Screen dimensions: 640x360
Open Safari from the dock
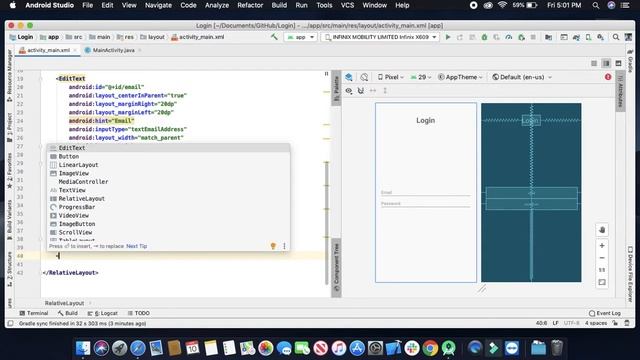pos(138,348)
